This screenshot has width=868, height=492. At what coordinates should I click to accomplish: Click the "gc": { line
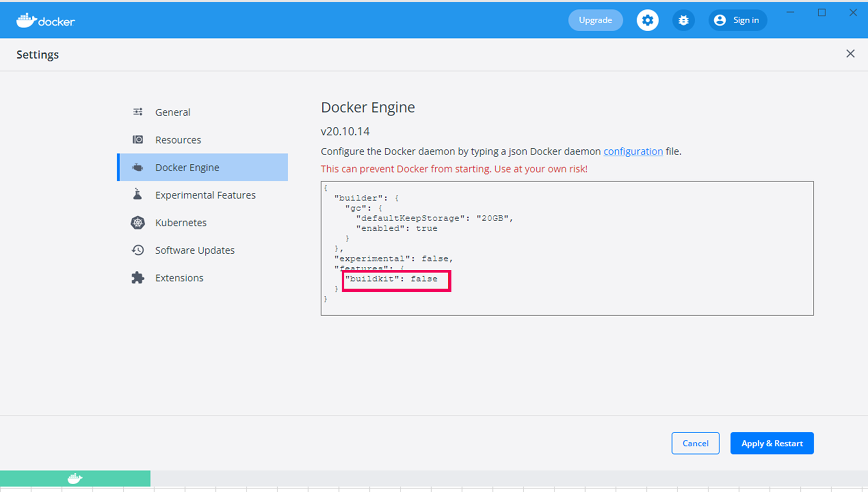[364, 208]
